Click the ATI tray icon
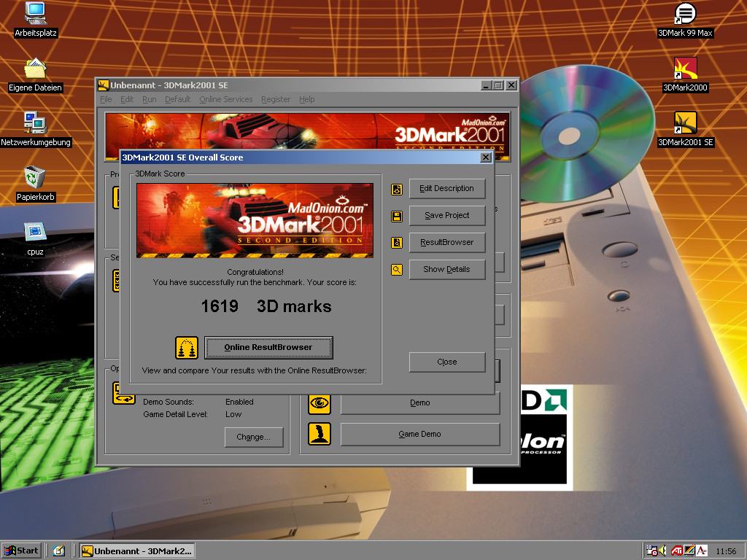Viewport: 747px width, 560px height. pyautogui.click(x=676, y=551)
